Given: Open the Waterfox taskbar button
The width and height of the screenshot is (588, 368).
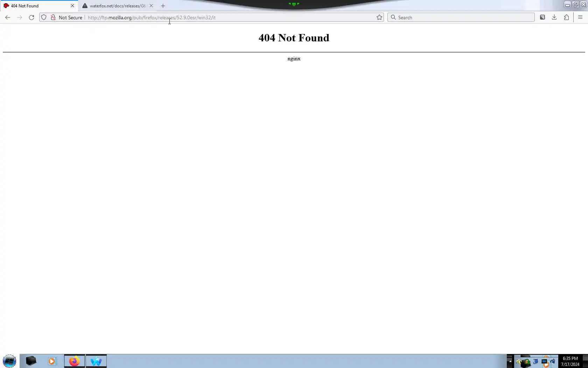Looking at the screenshot, I should tap(96, 361).
